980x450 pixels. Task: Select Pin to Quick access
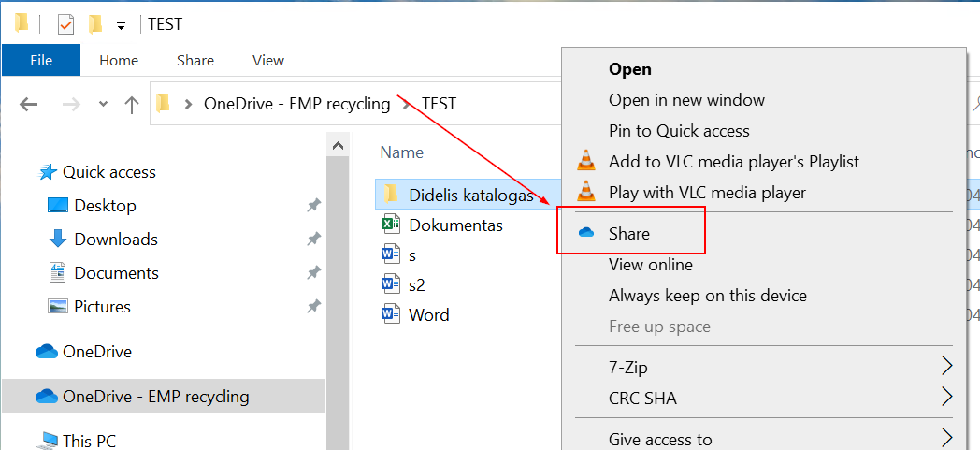tap(679, 131)
